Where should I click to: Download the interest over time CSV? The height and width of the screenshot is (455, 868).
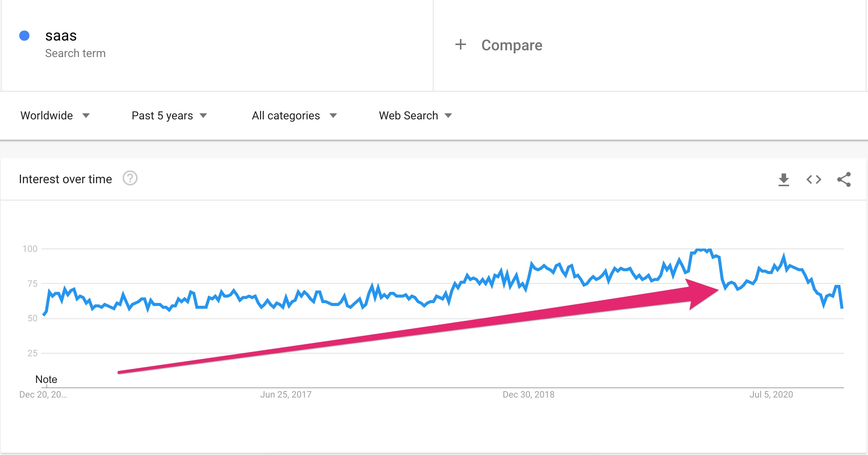point(783,179)
